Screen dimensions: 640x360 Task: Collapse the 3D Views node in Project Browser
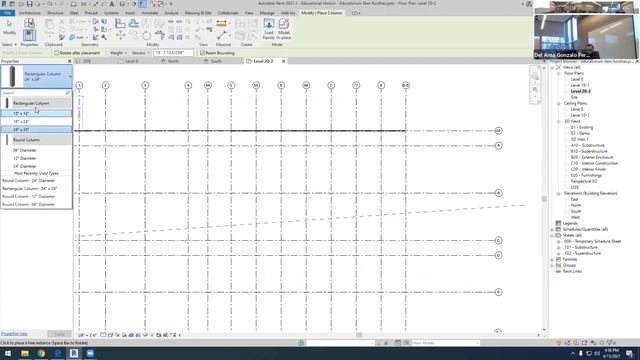point(558,122)
